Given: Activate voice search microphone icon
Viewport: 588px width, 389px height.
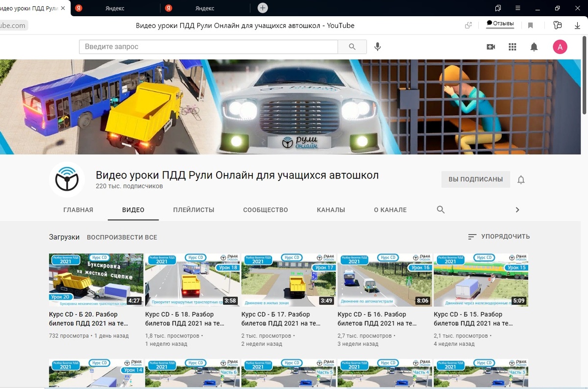Looking at the screenshot, I should point(377,47).
